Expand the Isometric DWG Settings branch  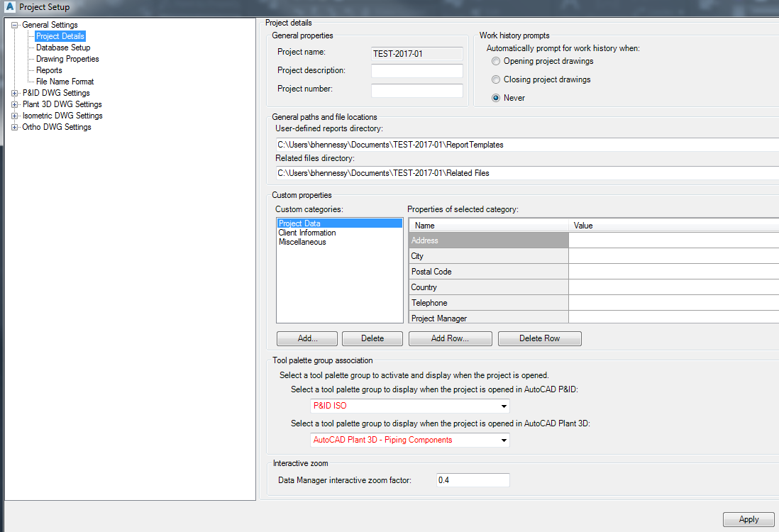pyautogui.click(x=15, y=116)
